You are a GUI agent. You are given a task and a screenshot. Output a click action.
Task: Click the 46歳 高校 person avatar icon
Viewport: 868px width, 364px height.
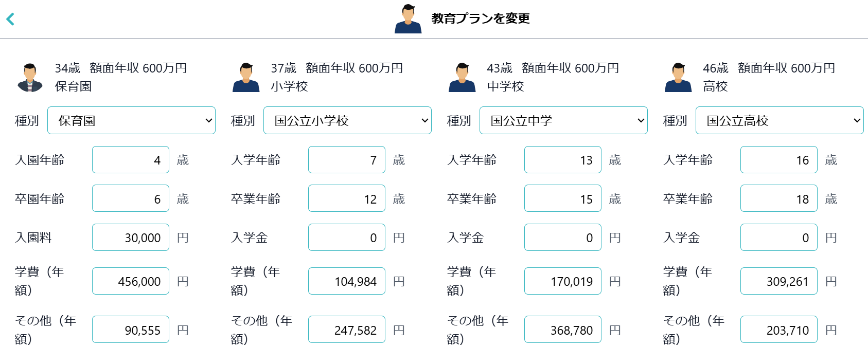tap(678, 78)
